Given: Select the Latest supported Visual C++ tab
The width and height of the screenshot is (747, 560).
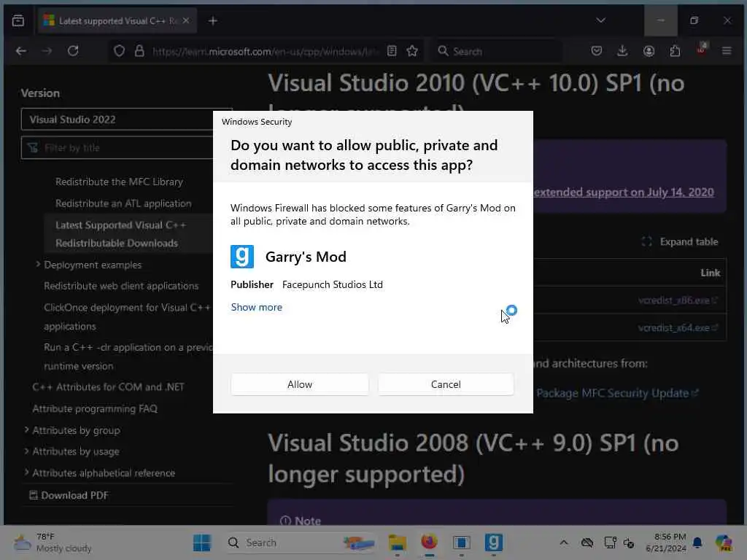Looking at the screenshot, I should [x=117, y=20].
